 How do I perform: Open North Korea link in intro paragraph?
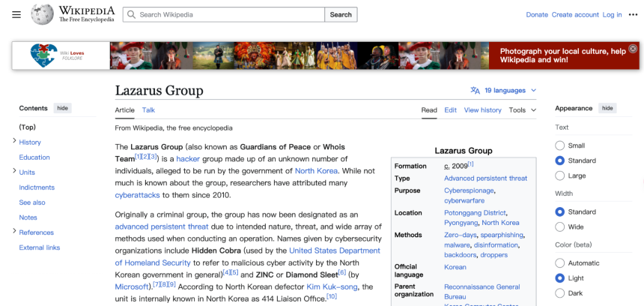[x=316, y=171]
